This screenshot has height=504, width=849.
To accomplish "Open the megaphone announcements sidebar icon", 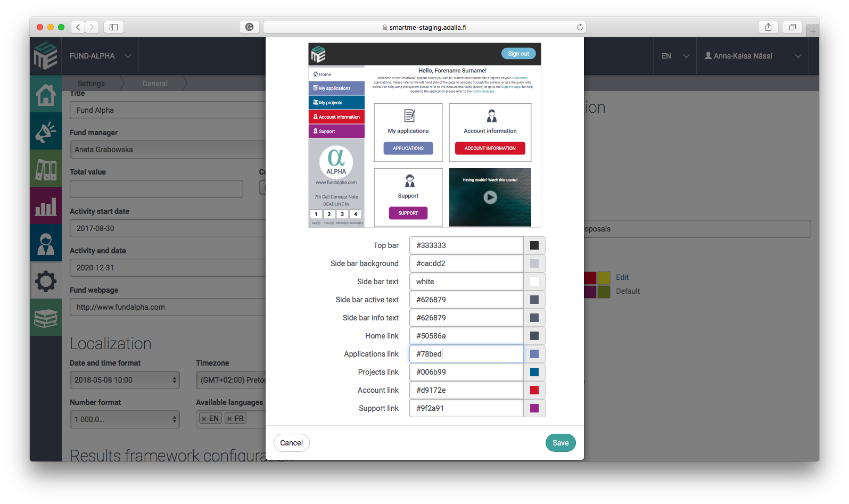I will [x=46, y=131].
